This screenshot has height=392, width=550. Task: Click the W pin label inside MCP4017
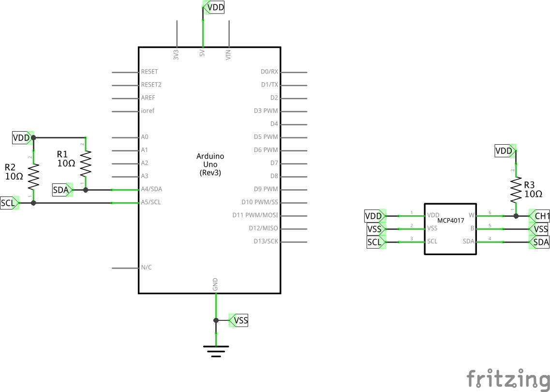pos(472,215)
